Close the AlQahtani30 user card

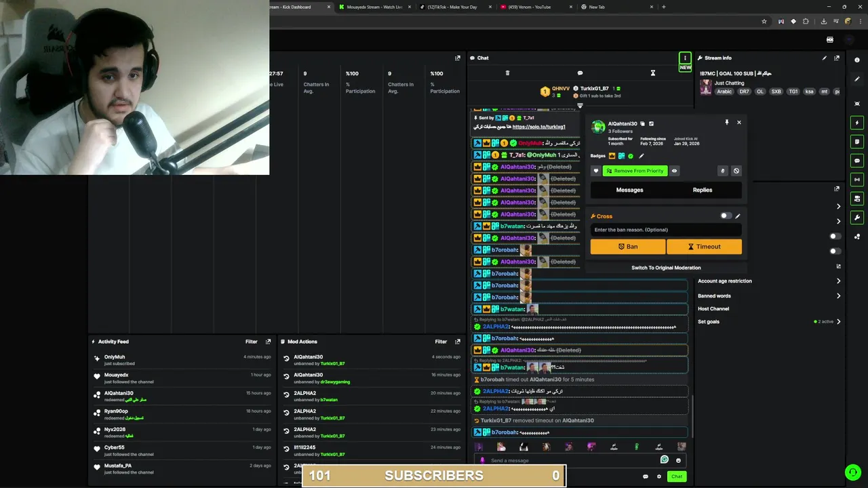739,123
